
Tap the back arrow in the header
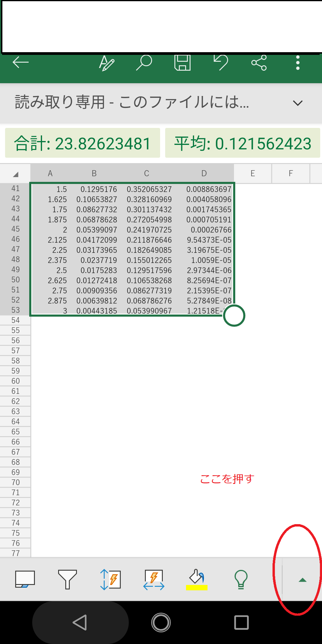pos(20,63)
